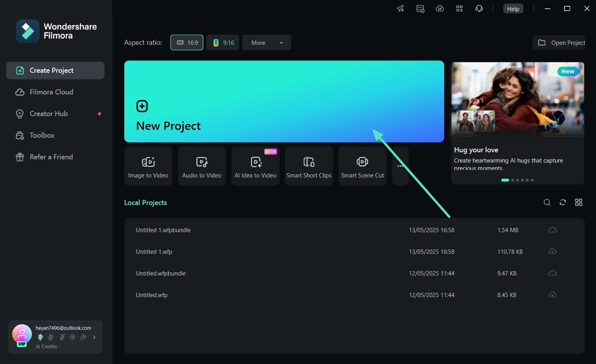Go to Creator Hub
This screenshot has width=596, height=364.
point(55,114)
